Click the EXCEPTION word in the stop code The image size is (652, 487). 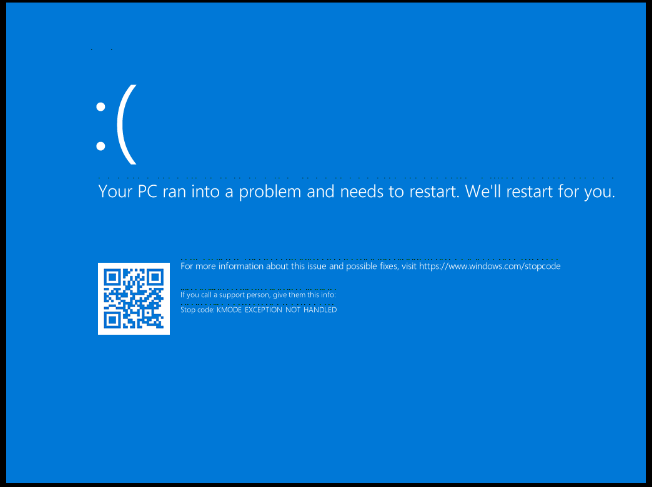coord(263,310)
